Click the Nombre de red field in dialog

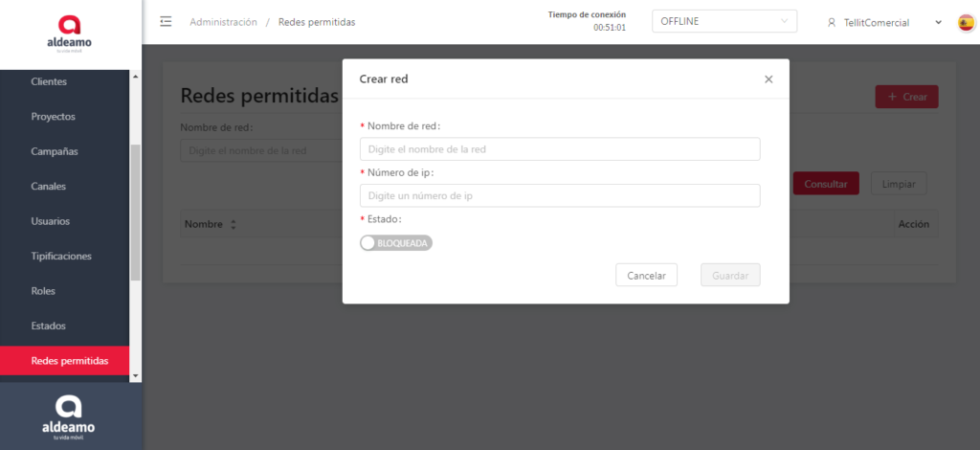[x=560, y=149]
